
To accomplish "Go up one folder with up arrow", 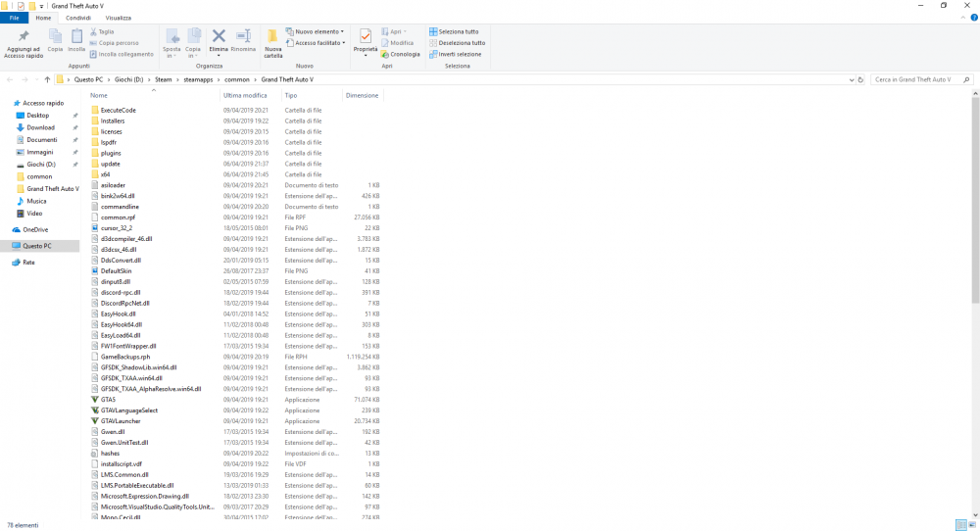I will point(45,78).
